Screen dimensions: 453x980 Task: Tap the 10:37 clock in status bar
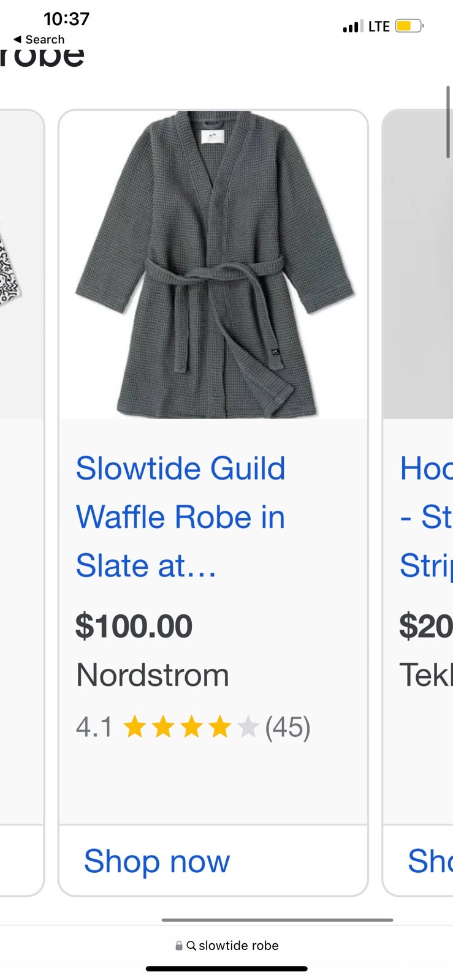[66, 19]
